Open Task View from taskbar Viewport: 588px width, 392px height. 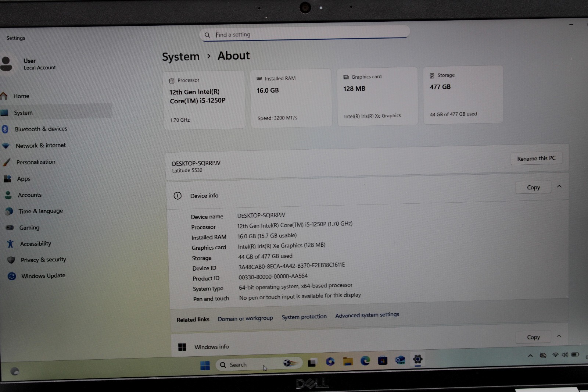pos(312,363)
